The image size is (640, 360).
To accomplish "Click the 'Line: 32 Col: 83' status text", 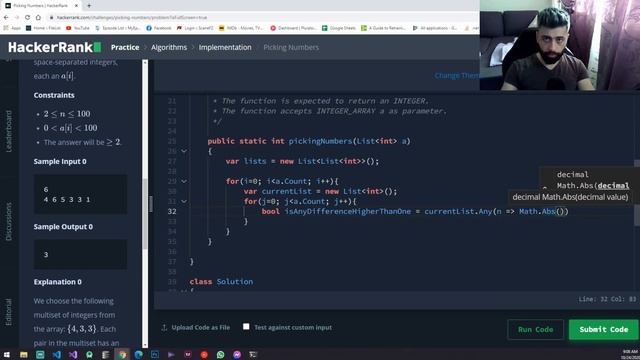I will pyautogui.click(x=607, y=299).
